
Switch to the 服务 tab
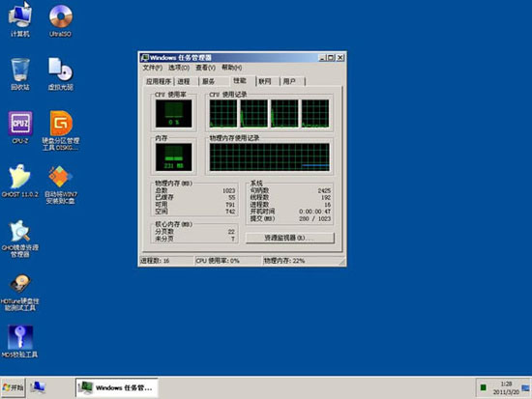[208, 81]
